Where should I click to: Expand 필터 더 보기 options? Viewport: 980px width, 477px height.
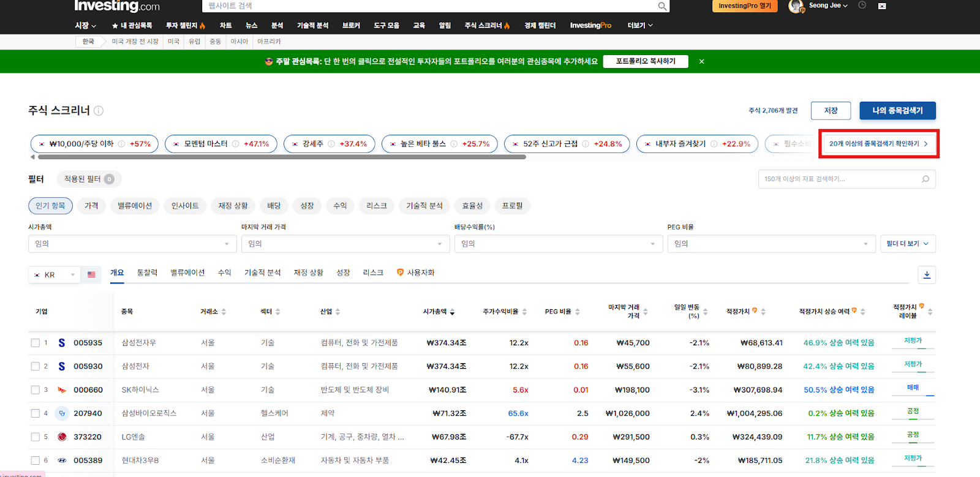(908, 244)
